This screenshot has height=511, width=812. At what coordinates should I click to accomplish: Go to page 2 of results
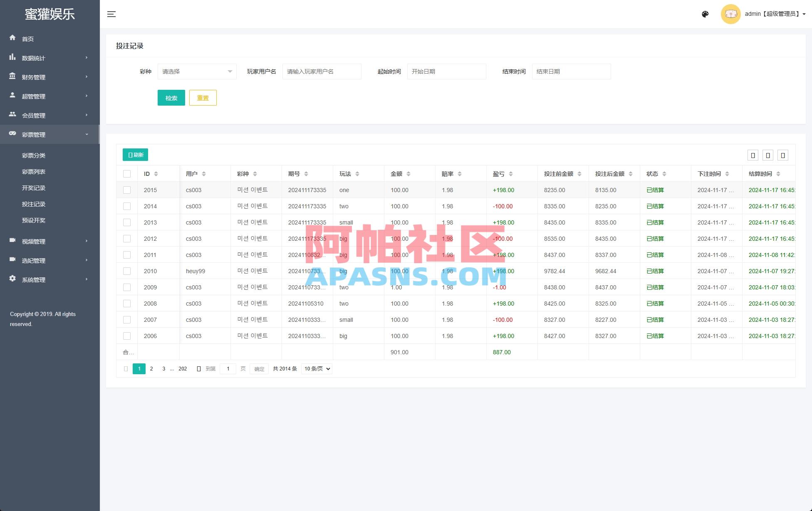pyautogui.click(x=151, y=368)
